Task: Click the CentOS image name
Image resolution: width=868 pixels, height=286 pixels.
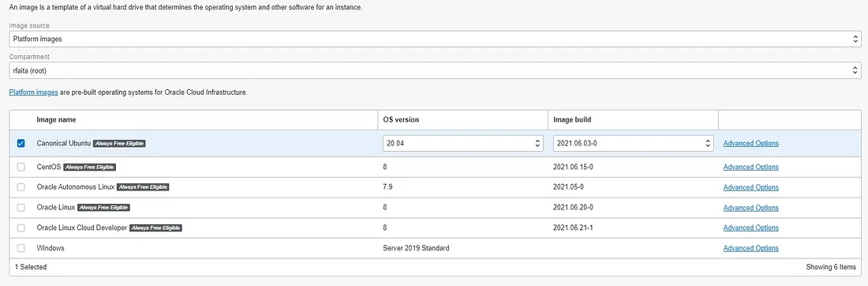Action: (x=49, y=167)
